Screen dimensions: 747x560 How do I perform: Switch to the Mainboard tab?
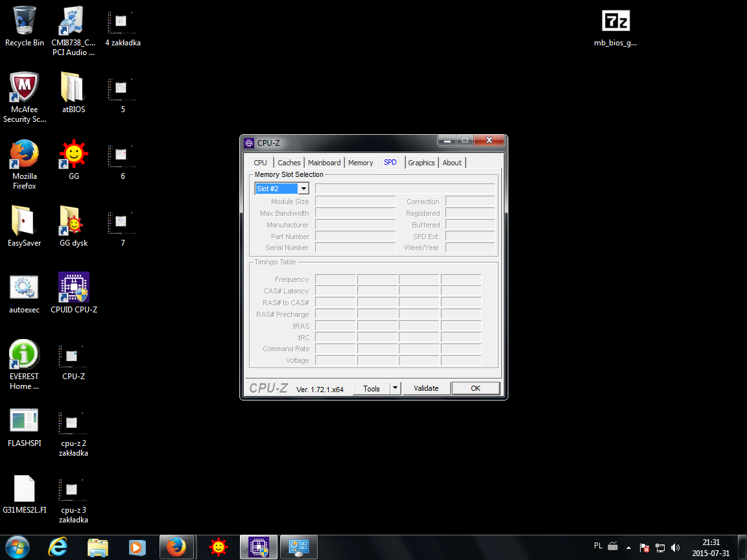(324, 163)
